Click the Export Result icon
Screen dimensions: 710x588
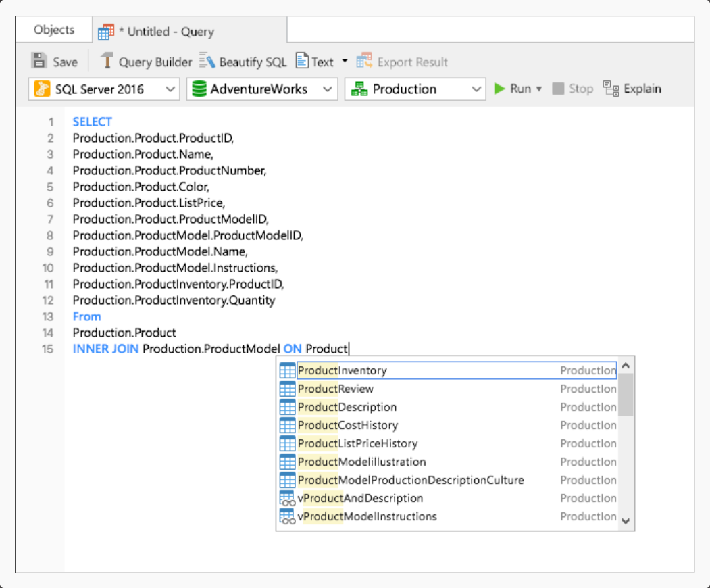coord(364,62)
